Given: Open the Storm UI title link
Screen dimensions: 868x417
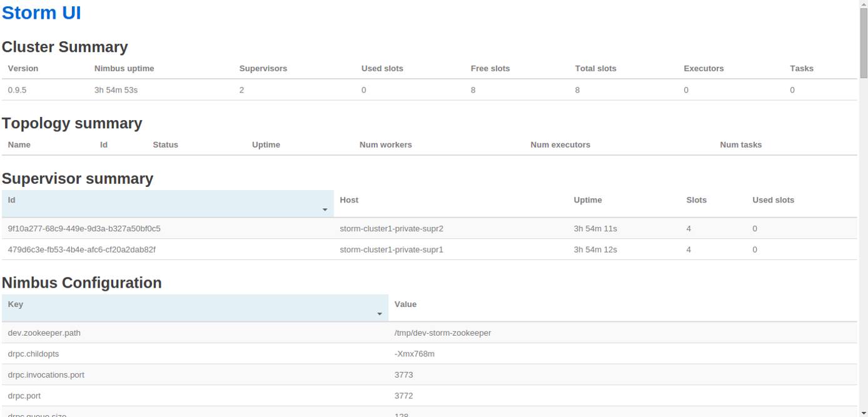Looking at the screenshot, I should tap(41, 13).
